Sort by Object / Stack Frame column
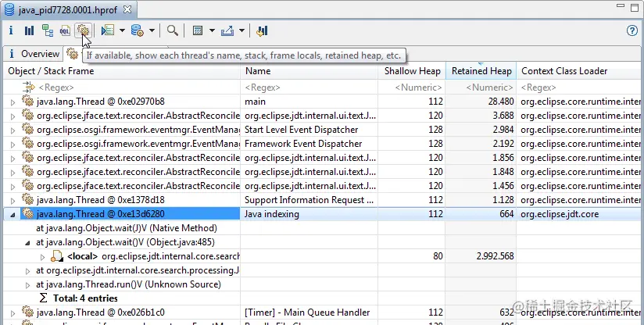Image resolution: width=644 pixels, height=325 pixels. pos(122,71)
